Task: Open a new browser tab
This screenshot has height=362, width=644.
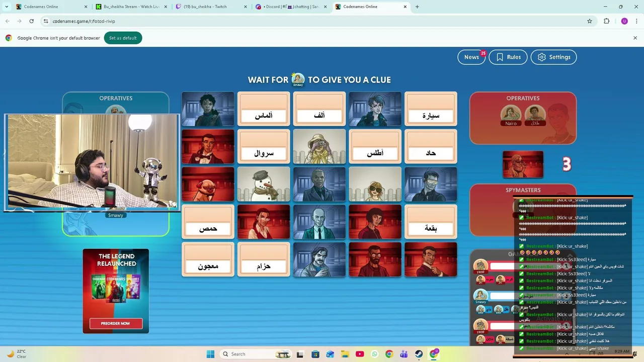Action: [x=417, y=7]
